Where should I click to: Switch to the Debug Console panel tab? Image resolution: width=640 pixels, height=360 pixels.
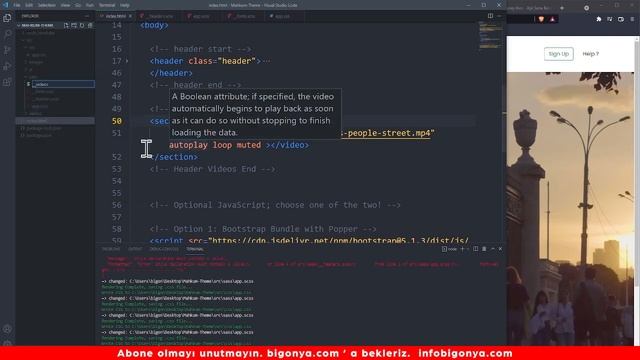164,249
